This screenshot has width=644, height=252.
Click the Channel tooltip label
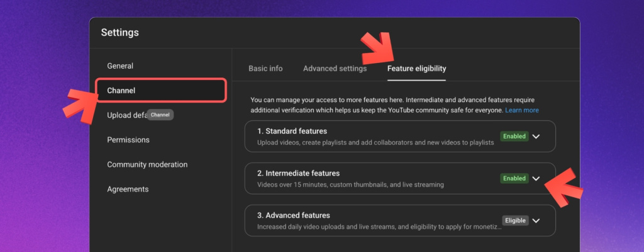160,115
